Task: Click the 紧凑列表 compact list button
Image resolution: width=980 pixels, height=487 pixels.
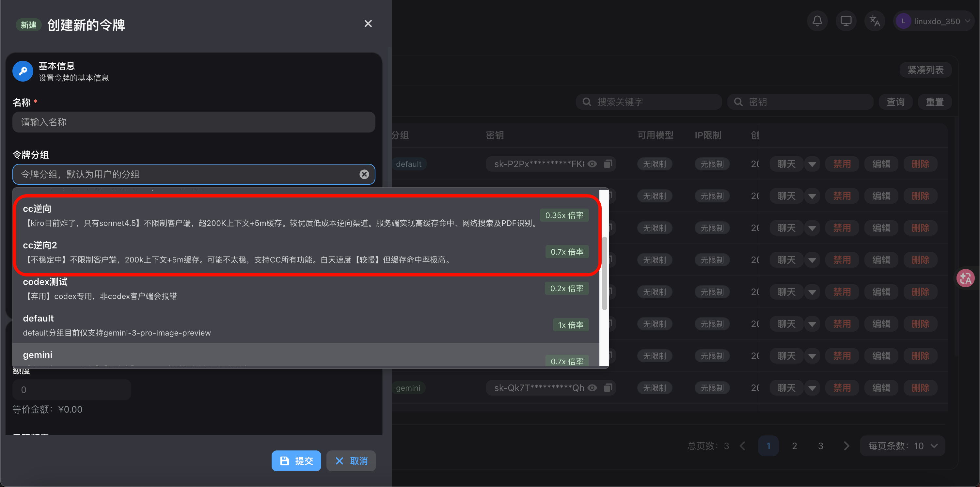Action: pyautogui.click(x=925, y=70)
